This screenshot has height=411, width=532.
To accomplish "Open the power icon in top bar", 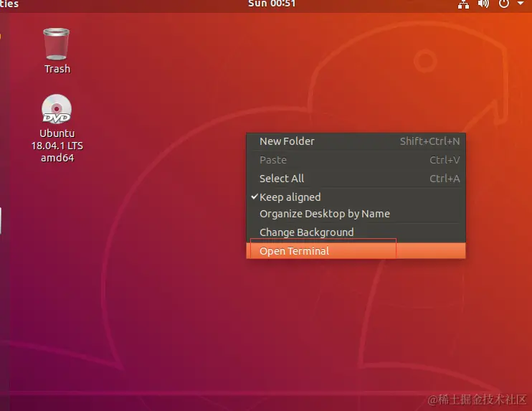I will (504, 4).
